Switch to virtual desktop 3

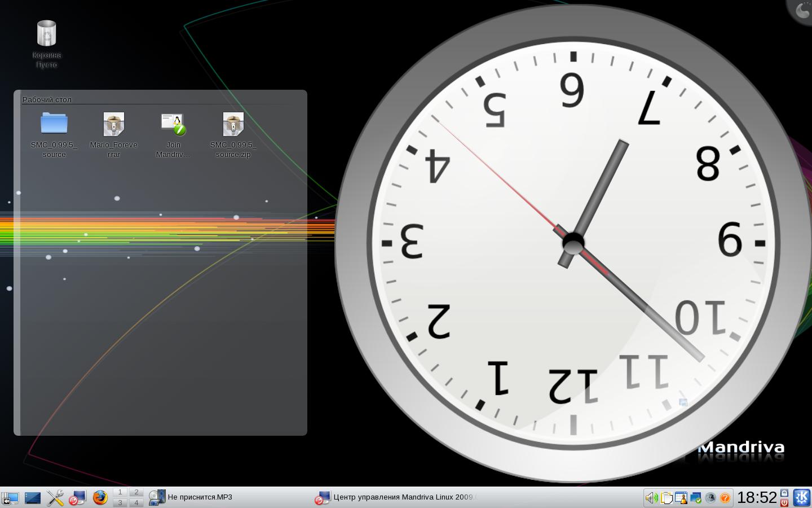pos(120,502)
